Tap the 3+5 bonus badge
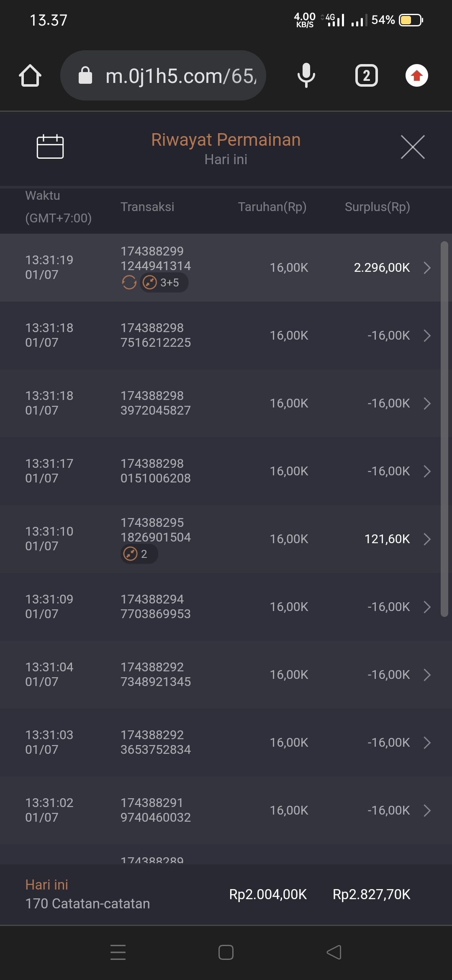Viewport: 452px width, 980px height. click(164, 283)
